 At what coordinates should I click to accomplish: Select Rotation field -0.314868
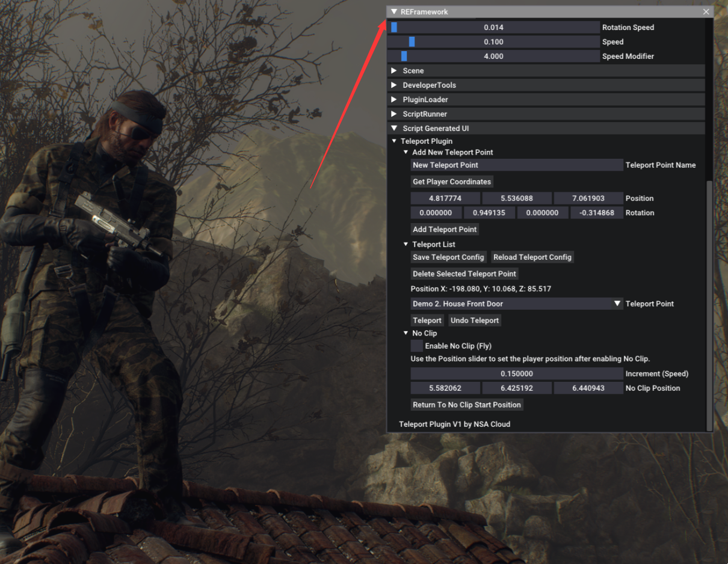coord(597,213)
